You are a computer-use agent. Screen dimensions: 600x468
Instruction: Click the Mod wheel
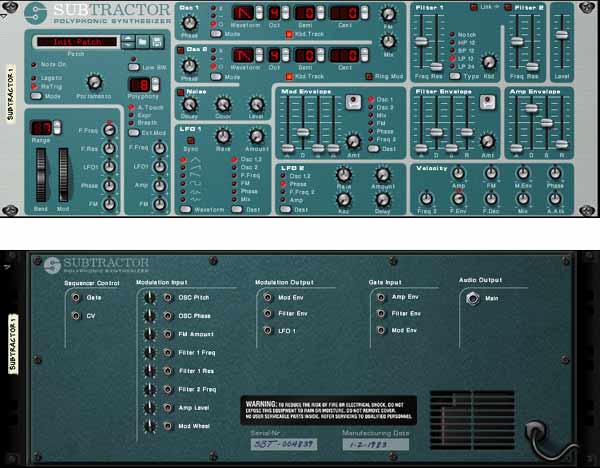pyautogui.click(x=63, y=175)
